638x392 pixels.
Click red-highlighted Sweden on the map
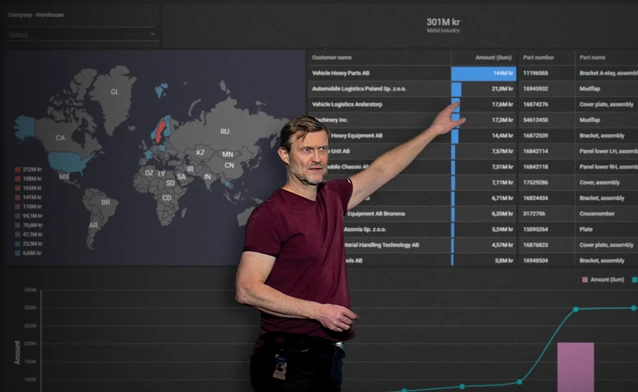click(x=160, y=132)
